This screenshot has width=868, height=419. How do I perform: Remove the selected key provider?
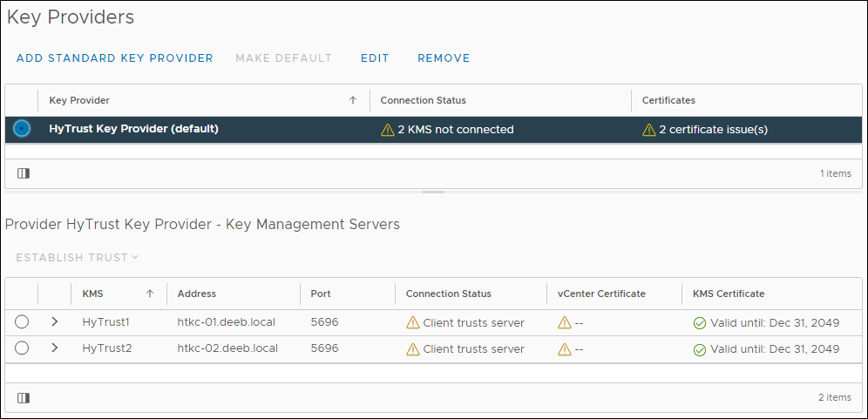444,58
